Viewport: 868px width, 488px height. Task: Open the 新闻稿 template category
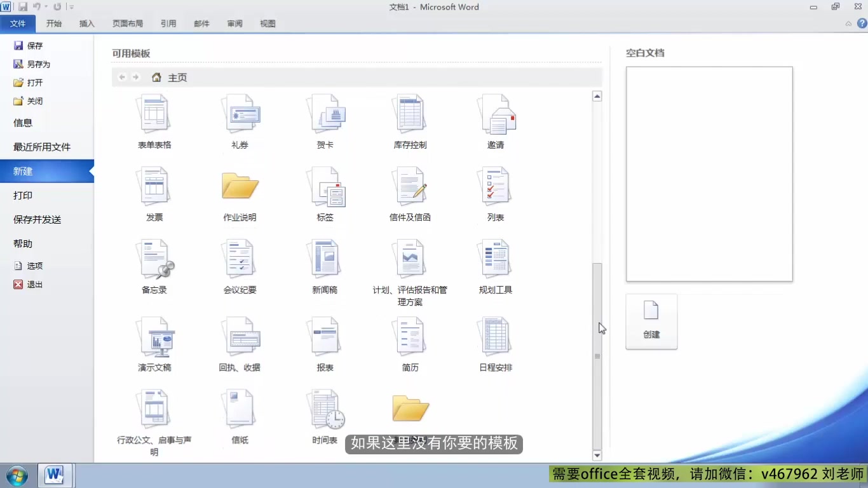(325, 267)
